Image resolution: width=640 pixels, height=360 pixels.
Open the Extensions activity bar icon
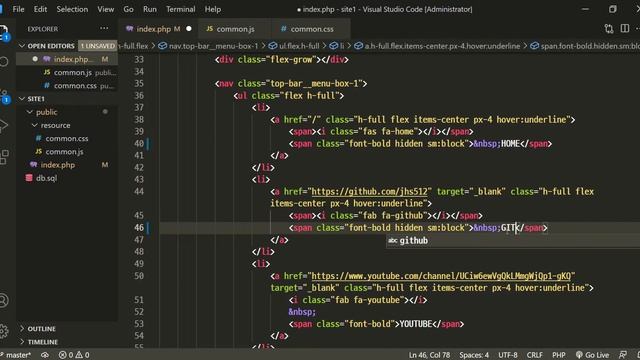pyautogui.click(x=4, y=157)
